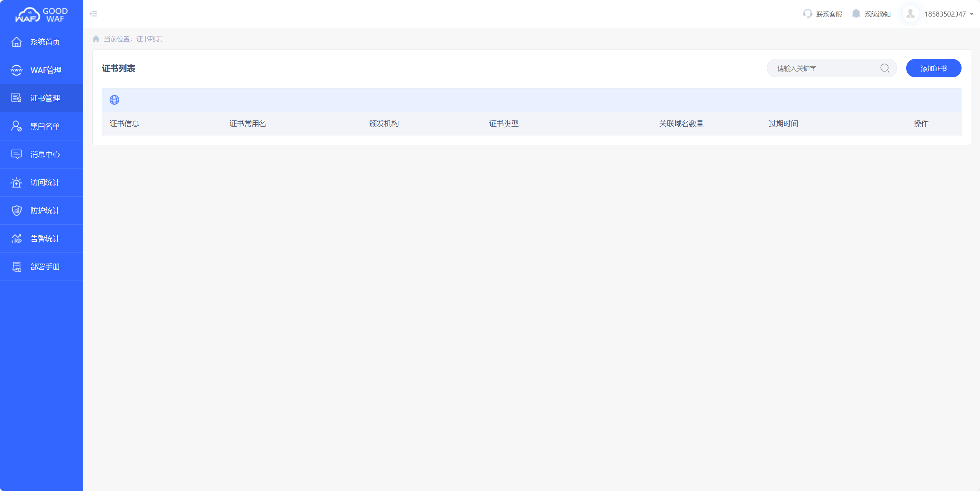Click the 黑白名单 user icon
Viewport: 980px width, 491px height.
17,126
